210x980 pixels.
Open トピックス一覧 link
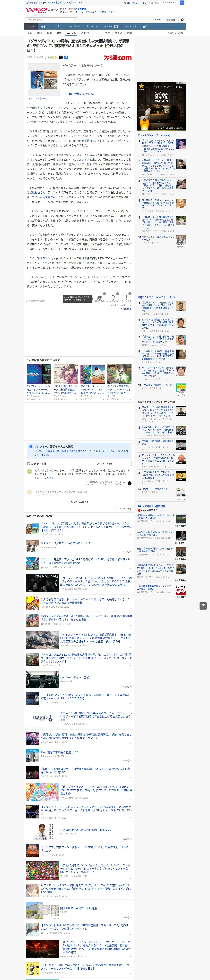175,33
